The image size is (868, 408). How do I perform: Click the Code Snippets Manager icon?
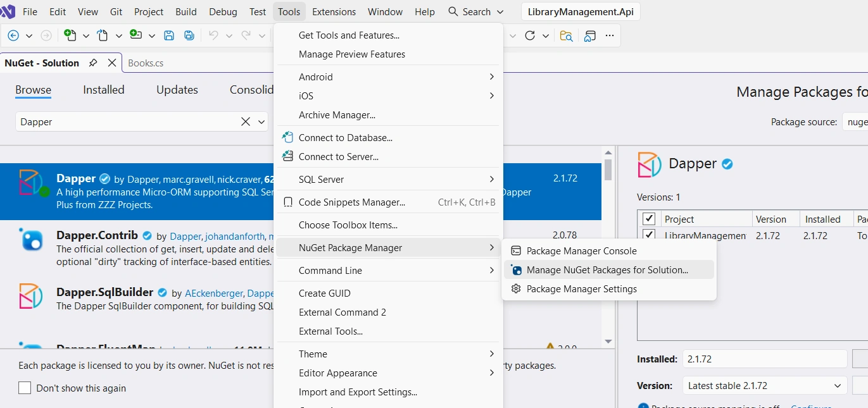(x=287, y=202)
